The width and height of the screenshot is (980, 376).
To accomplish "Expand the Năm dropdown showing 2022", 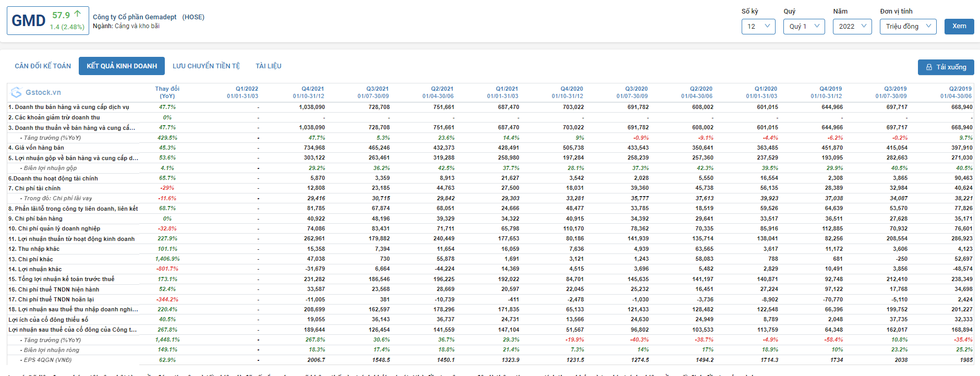I will [x=852, y=27].
